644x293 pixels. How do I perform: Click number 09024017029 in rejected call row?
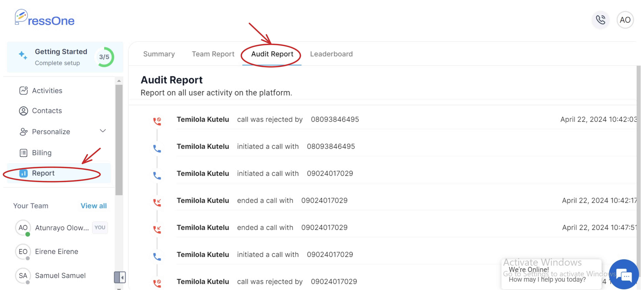pos(334,282)
